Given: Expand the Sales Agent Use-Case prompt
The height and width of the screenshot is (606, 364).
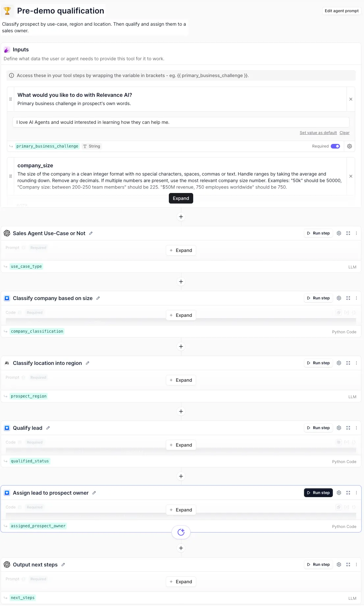Looking at the screenshot, I should click(181, 250).
